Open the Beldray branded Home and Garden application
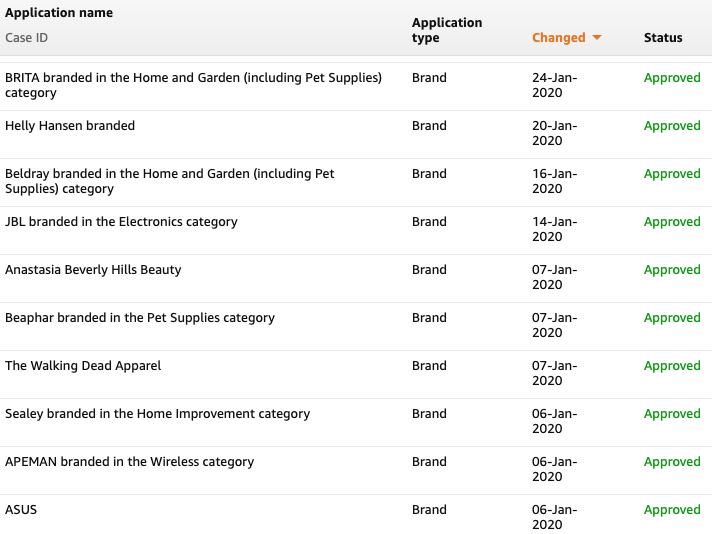The image size is (712, 534). click(169, 181)
